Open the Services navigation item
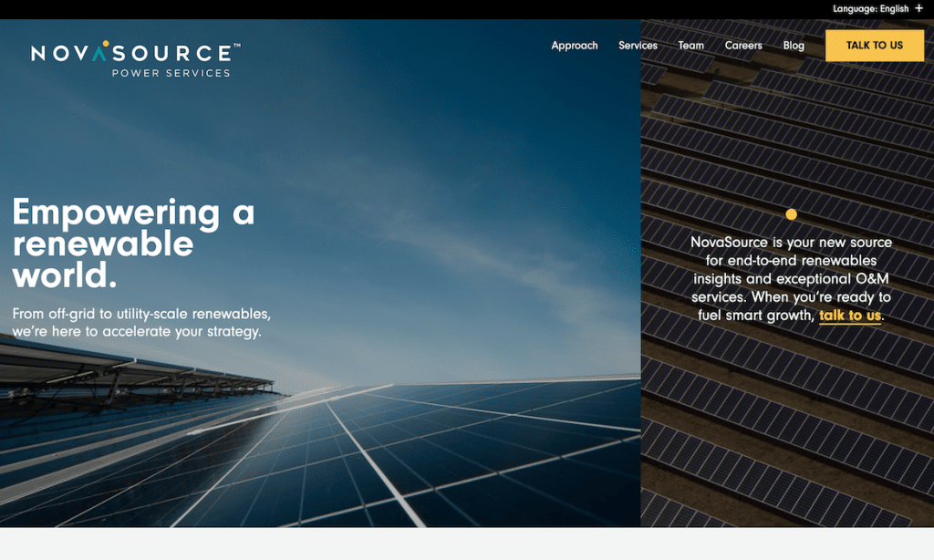Screen dimensions: 934x560 [638, 46]
